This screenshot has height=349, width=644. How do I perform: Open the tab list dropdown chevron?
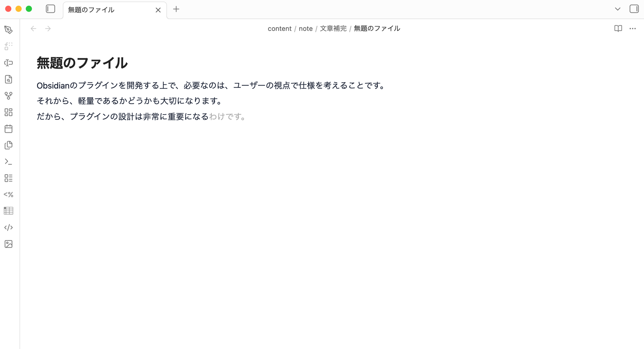[x=617, y=9]
